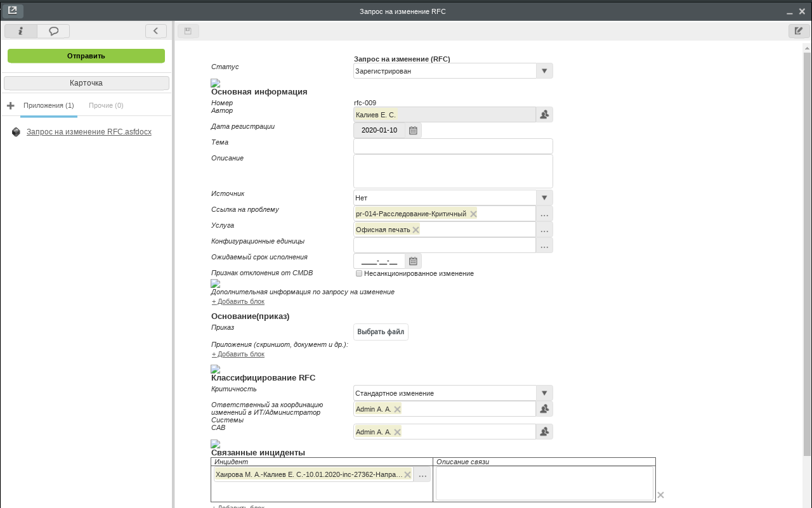
Task: Click the Описание связи text area
Action: tap(544, 484)
